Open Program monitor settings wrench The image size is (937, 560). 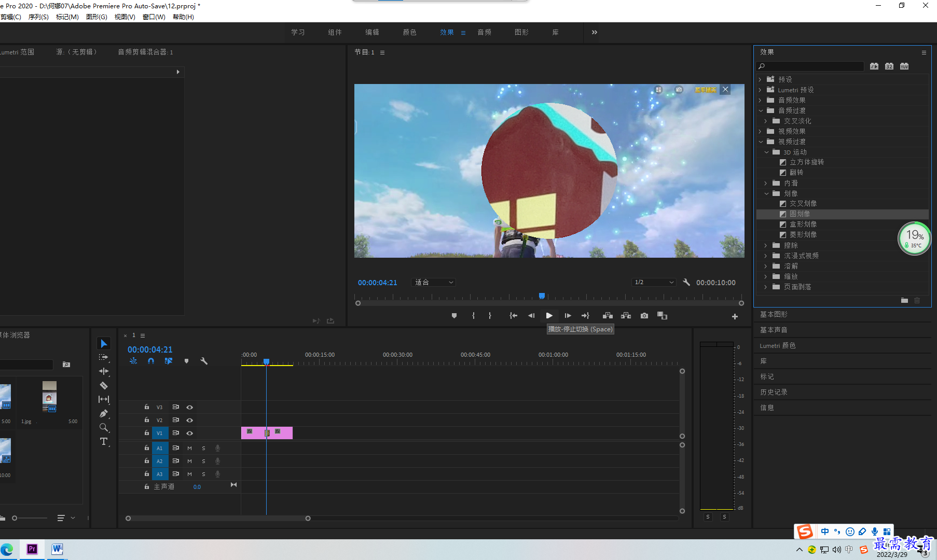click(686, 282)
